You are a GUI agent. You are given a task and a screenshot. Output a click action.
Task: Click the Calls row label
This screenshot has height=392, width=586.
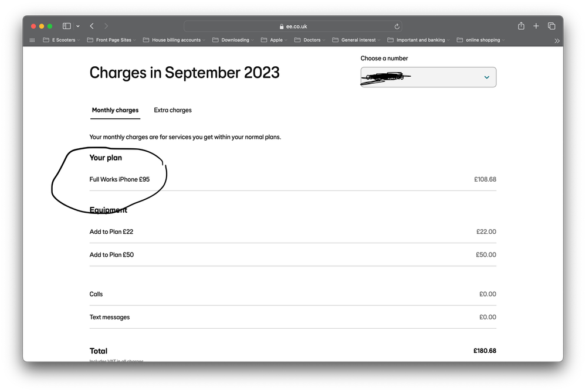[x=96, y=294]
